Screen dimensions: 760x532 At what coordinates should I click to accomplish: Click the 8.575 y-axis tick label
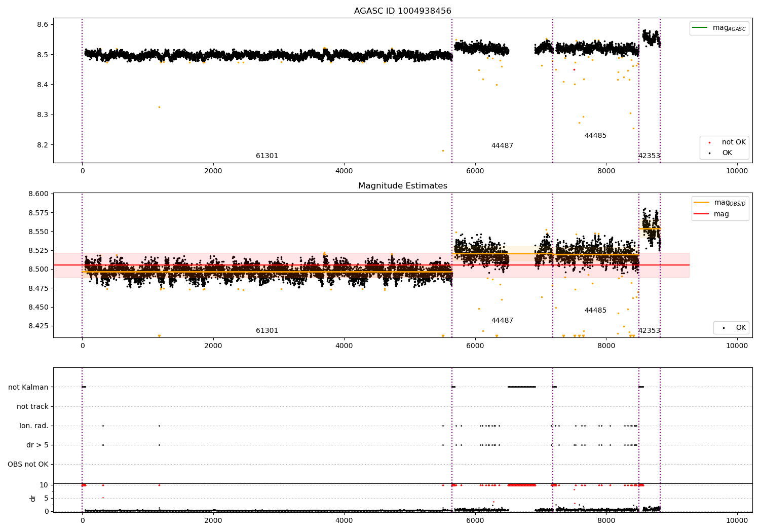point(38,213)
